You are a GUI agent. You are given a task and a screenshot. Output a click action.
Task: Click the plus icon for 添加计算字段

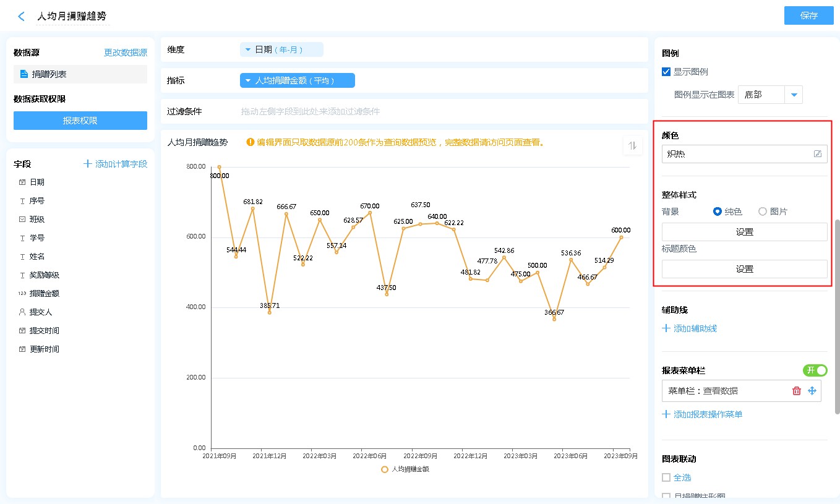(x=88, y=164)
